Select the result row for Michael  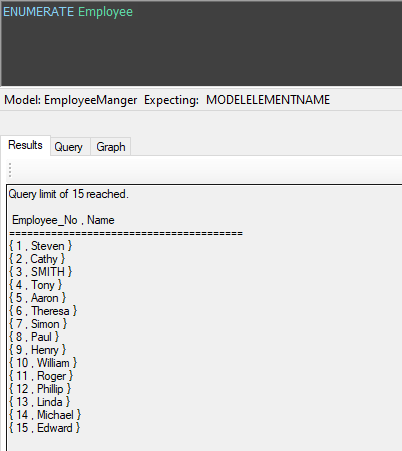[x=45, y=415]
